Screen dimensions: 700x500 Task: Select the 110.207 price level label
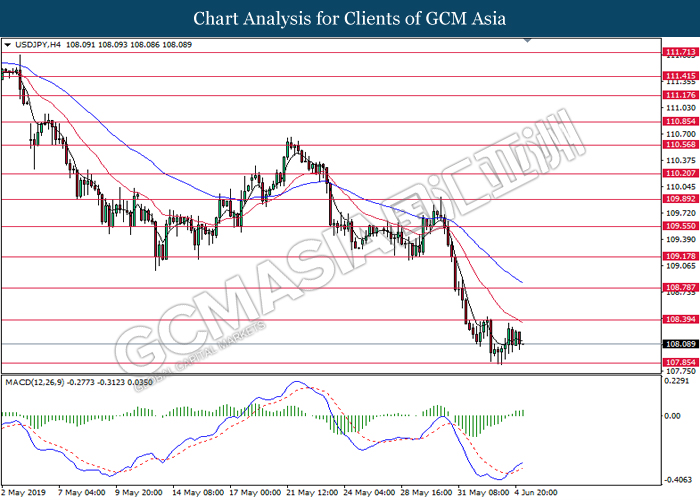[x=680, y=173]
